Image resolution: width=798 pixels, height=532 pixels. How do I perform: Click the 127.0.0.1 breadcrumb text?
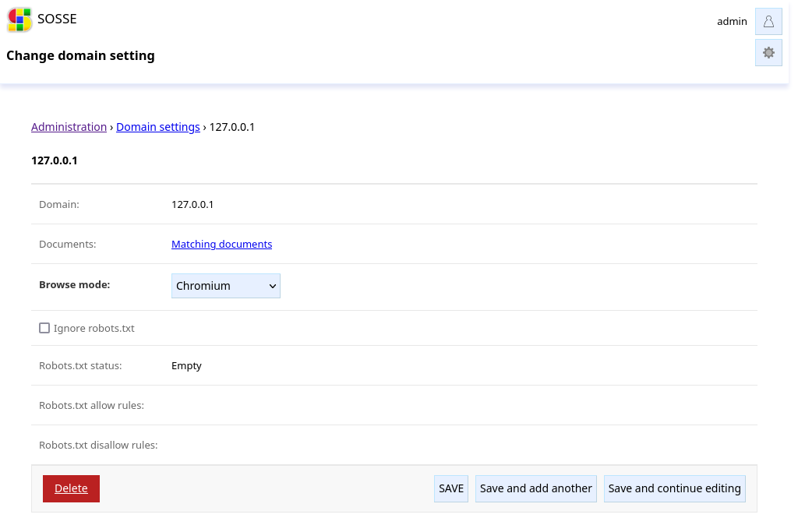point(232,127)
